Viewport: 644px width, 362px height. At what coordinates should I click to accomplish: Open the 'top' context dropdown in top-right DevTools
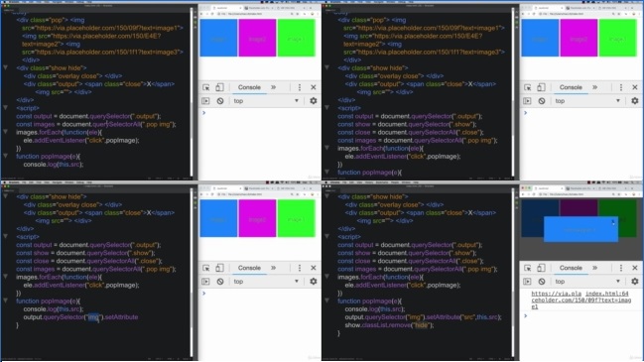587,101
